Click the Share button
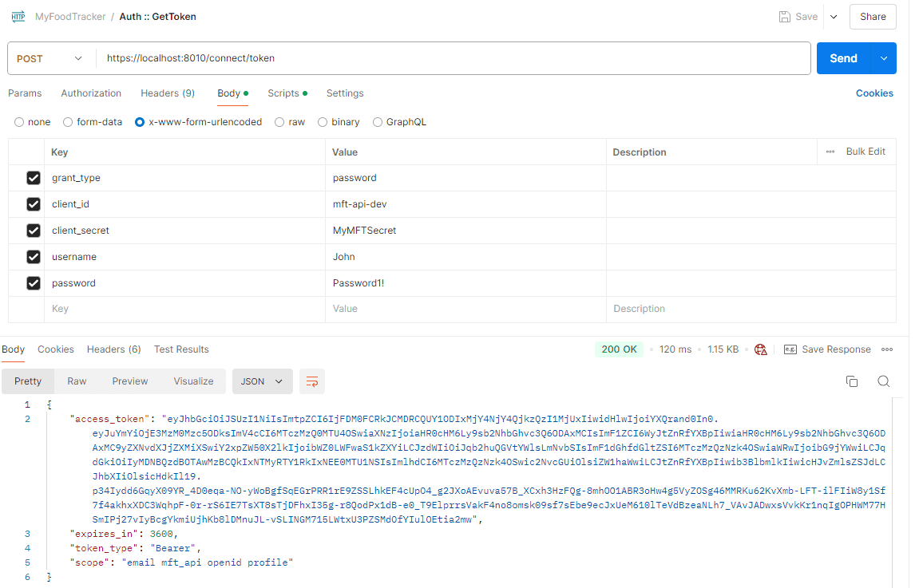The width and height of the screenshot is (919, 588). (873, 17)
